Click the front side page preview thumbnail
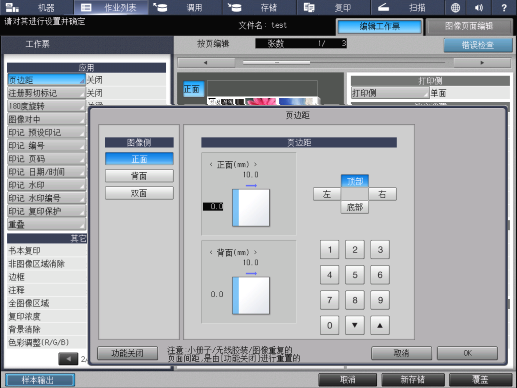This screenshot has height=388, width=517. pos(251,208)
